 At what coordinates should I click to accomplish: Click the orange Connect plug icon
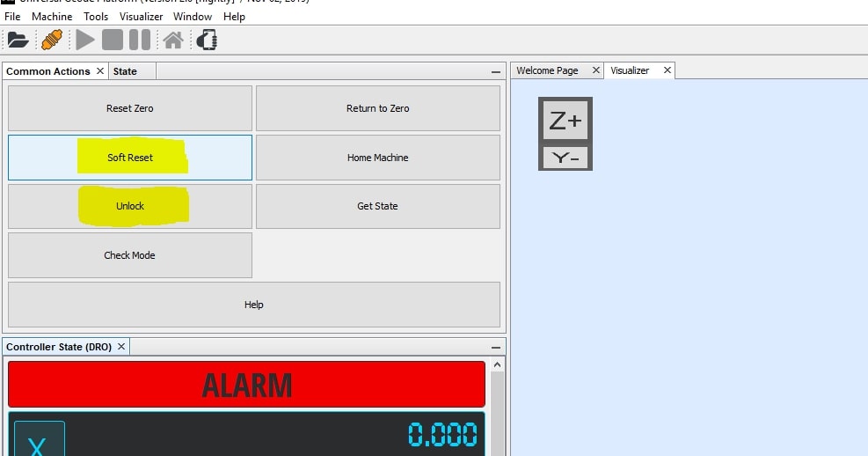point(51,40)
